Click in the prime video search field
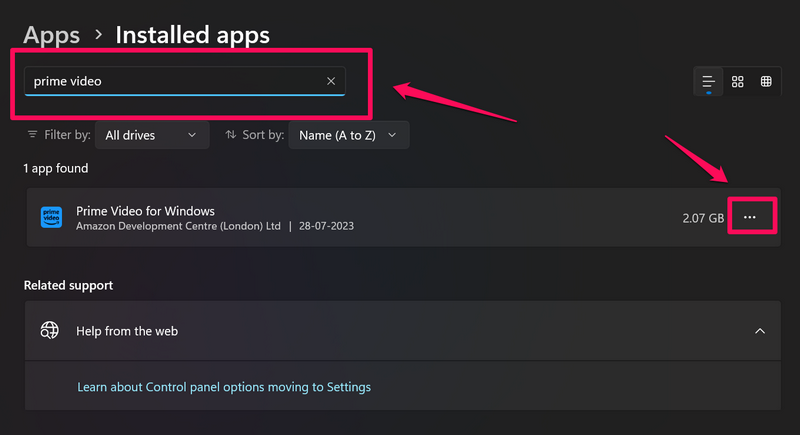 185,81
